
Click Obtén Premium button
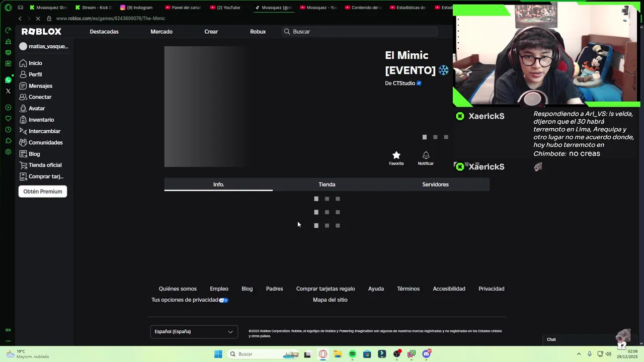tap(43, 192)
